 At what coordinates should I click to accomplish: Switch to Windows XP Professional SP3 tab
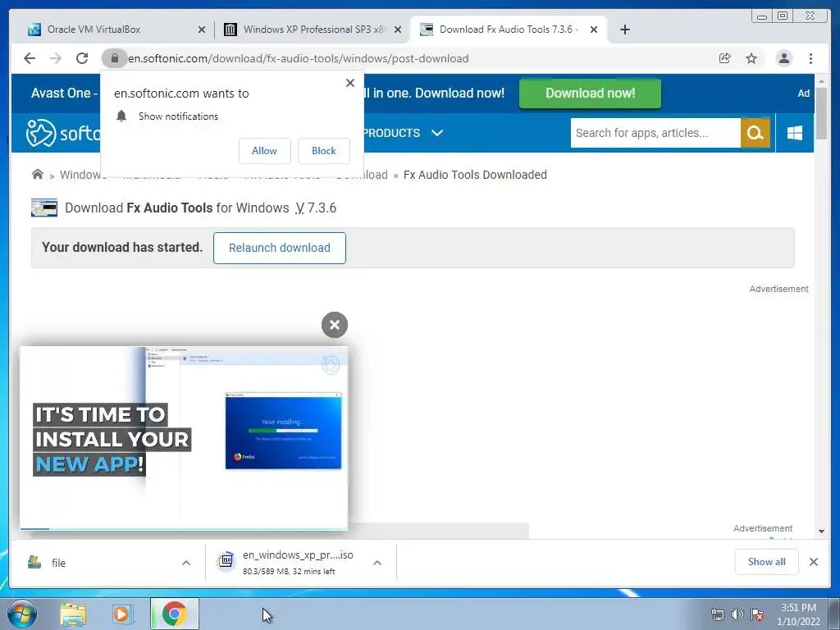(x=312, y=30)
